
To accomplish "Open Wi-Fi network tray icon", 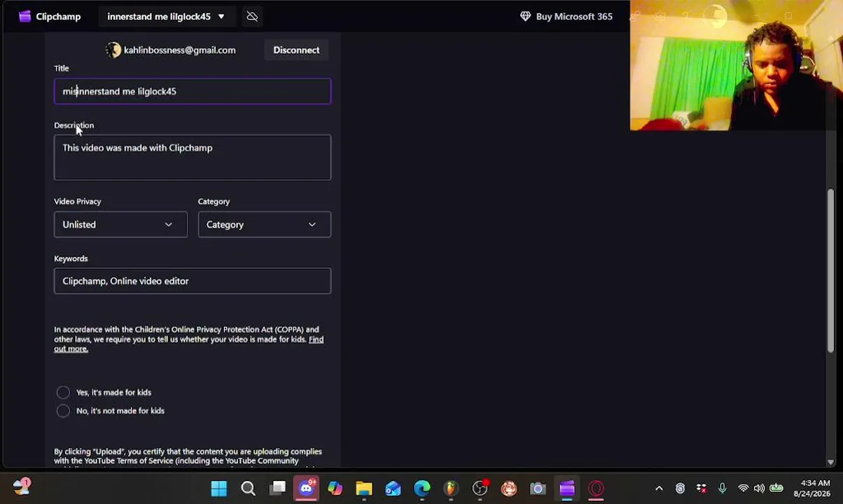I will [743, 489].
